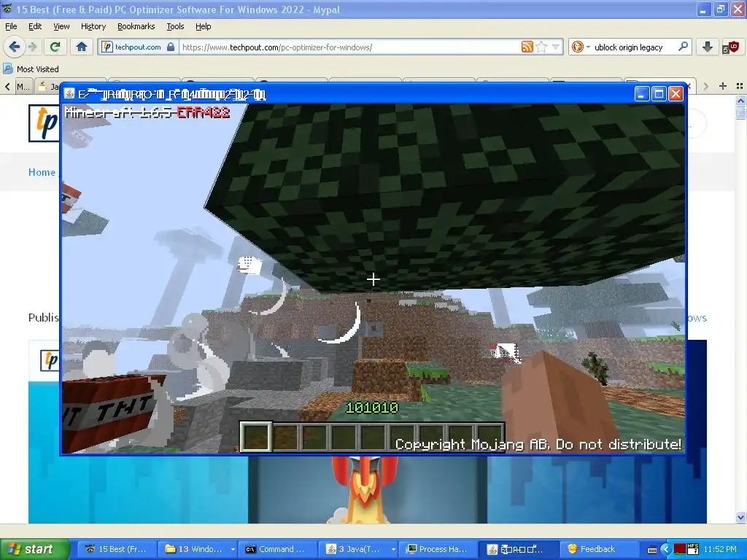Click the red graph tray icon
The image size is (747, 560).
point(679,550)
